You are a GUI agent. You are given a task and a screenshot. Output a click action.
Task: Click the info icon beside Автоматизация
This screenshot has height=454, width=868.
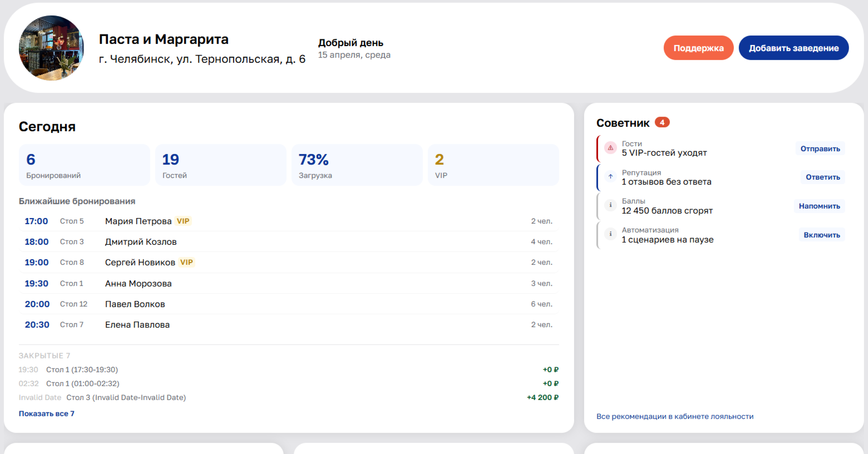tap(610, 234)
